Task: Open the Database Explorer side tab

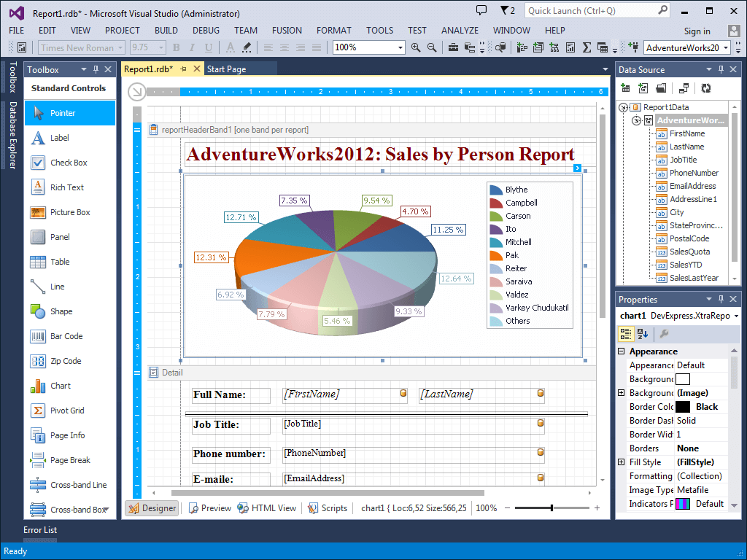Action: (x=13, y=135)
